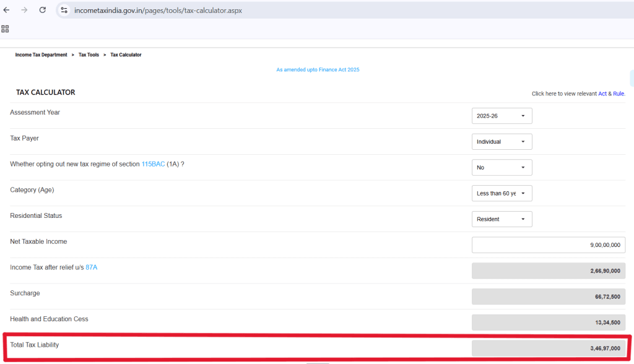Expand the Tax Payer dropdown
The image size is (634, 364).
tap(502, 142)
